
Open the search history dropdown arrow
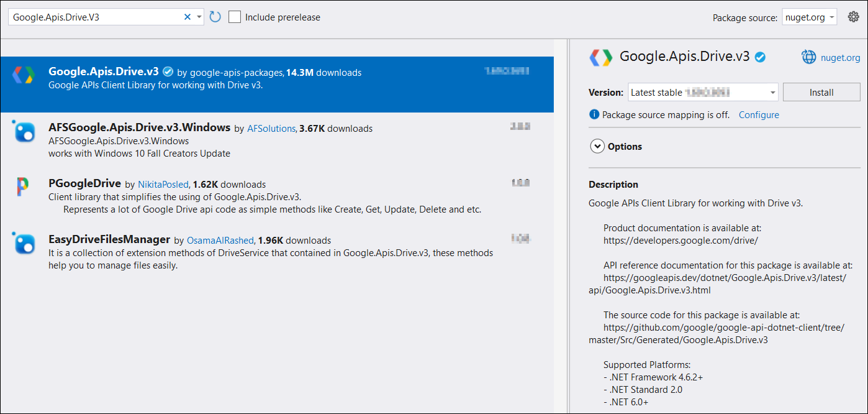click(x=199, y=17)
